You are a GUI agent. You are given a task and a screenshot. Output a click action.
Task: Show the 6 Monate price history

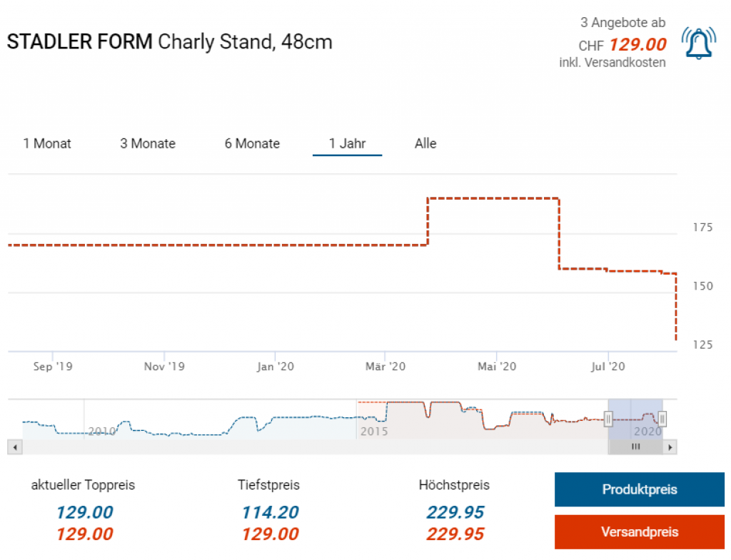252,143
